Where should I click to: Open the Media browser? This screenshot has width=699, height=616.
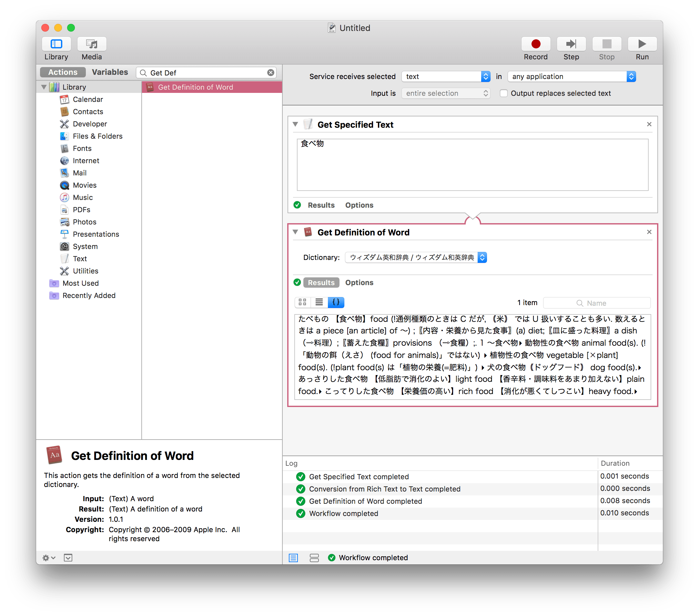click(91, 44)
